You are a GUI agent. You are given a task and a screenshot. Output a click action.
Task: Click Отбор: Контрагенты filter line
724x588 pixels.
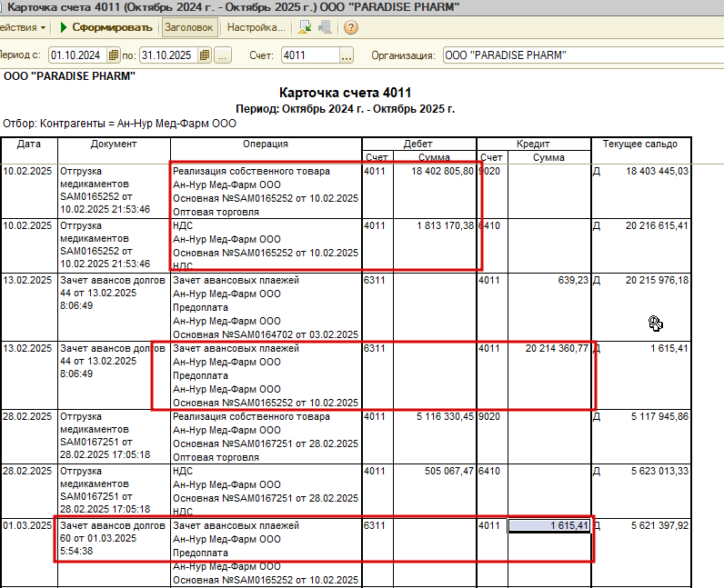point(119,124)
